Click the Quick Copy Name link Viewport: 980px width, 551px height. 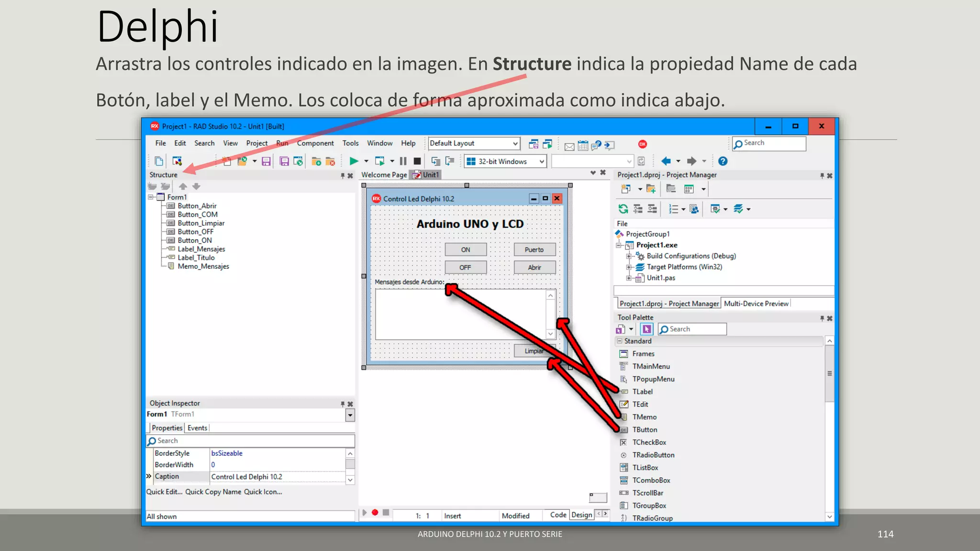213,492
